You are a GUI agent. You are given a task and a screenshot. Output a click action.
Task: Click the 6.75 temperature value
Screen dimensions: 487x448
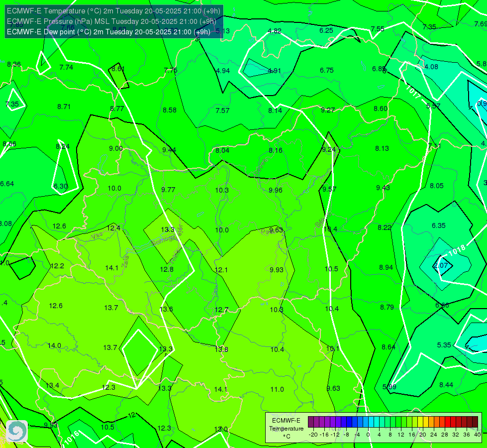(x=327, y=70)
